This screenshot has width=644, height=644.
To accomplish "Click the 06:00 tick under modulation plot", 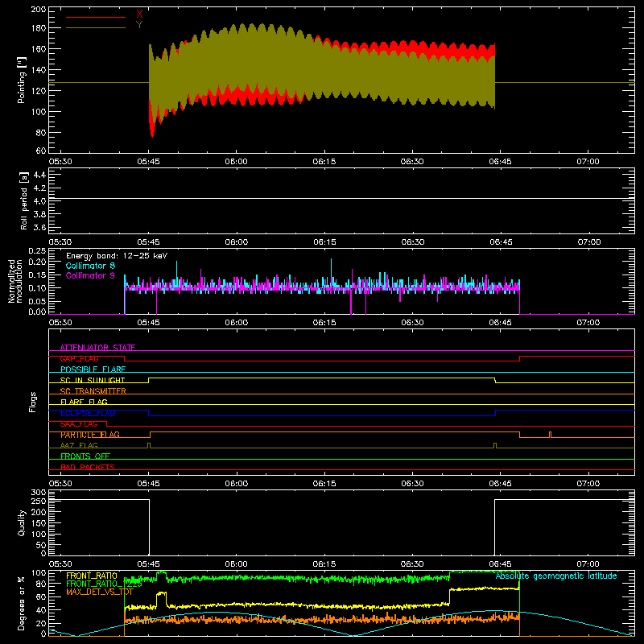I will [x=236, y=323].
